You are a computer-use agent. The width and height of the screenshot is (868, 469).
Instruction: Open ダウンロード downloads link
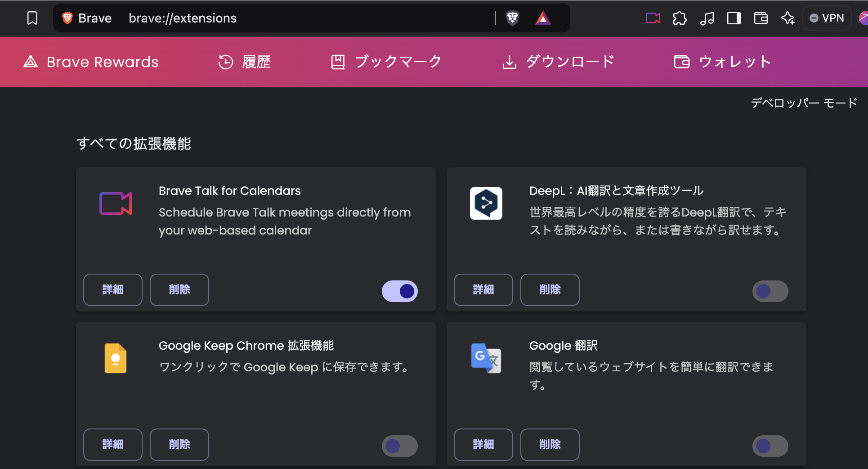558,62
